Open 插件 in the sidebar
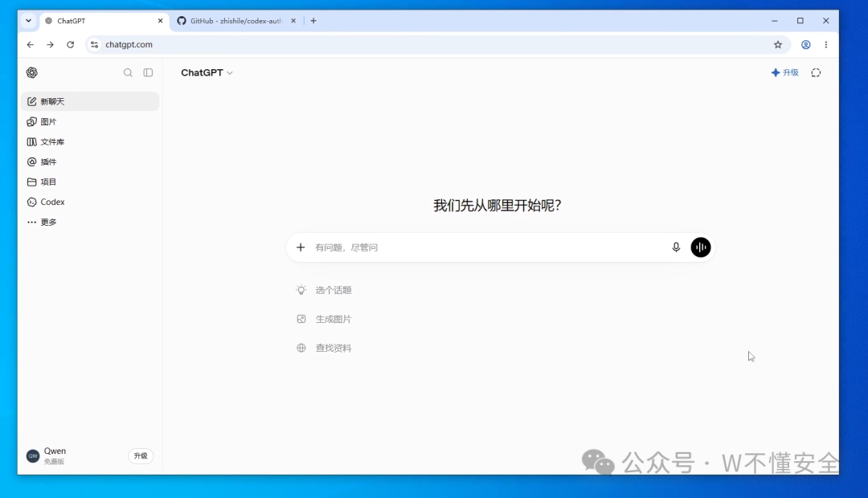This screenshot has width=868, height=498. click(90, 161)
